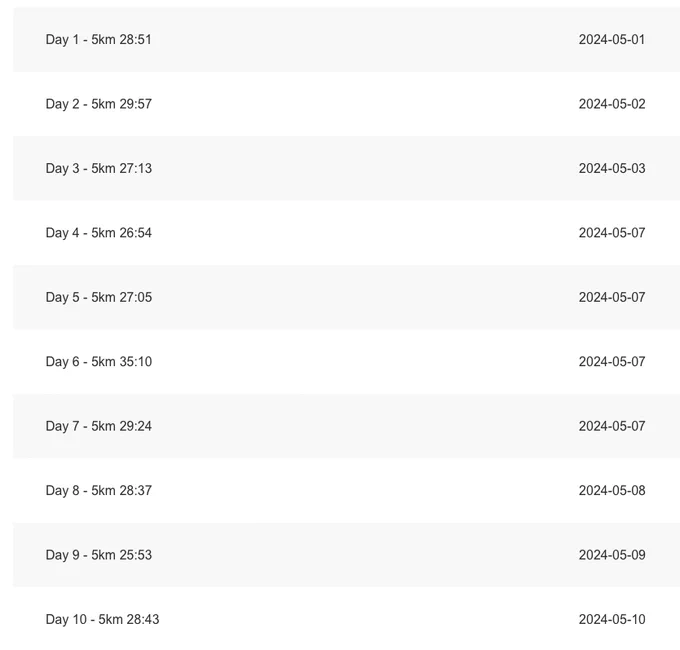Open the Day 1 - 5km 28:51 entry
The image size is (680, 650).
tap(347, 39)
